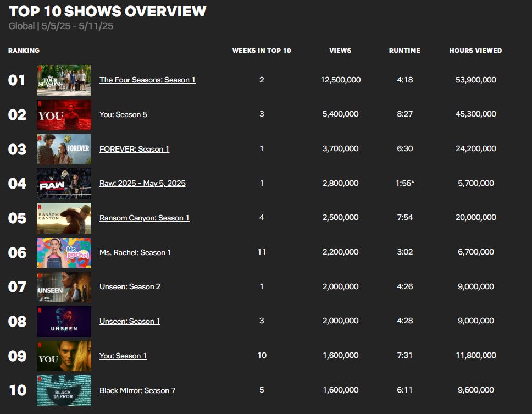Screen dimensions: 532x414
Task: Click the 45,300,000 hours viewed value
Action: tap(476, 114)
